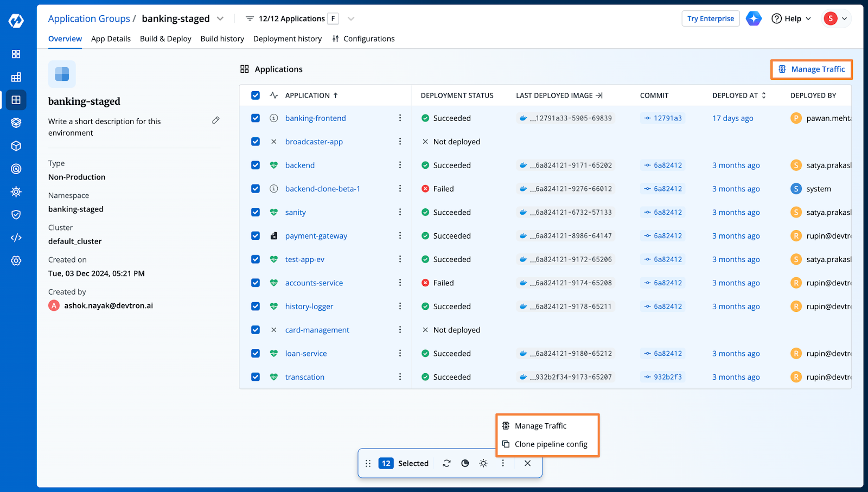The image size is (868, 492).
Task: Click the Manage Traffic button at top right
Action: [x=812, y=69]
